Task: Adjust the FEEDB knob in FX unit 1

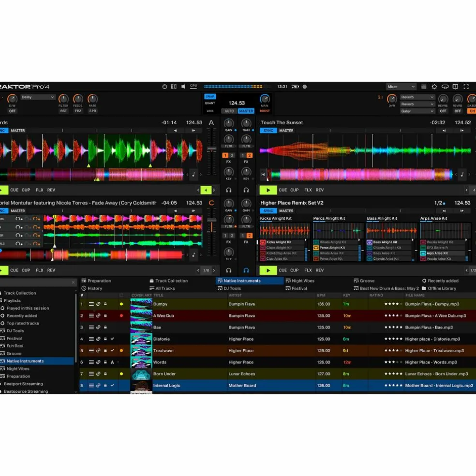Action: coord(78,99)
